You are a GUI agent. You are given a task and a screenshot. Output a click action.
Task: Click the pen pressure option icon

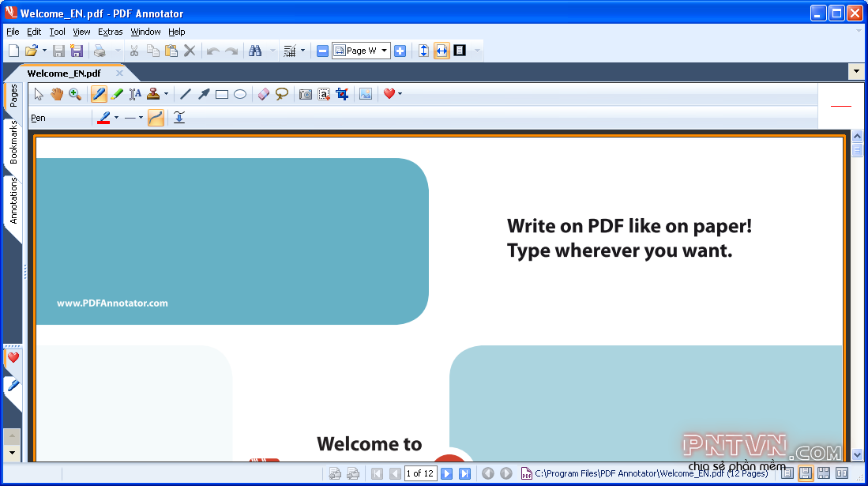(179, 118)
